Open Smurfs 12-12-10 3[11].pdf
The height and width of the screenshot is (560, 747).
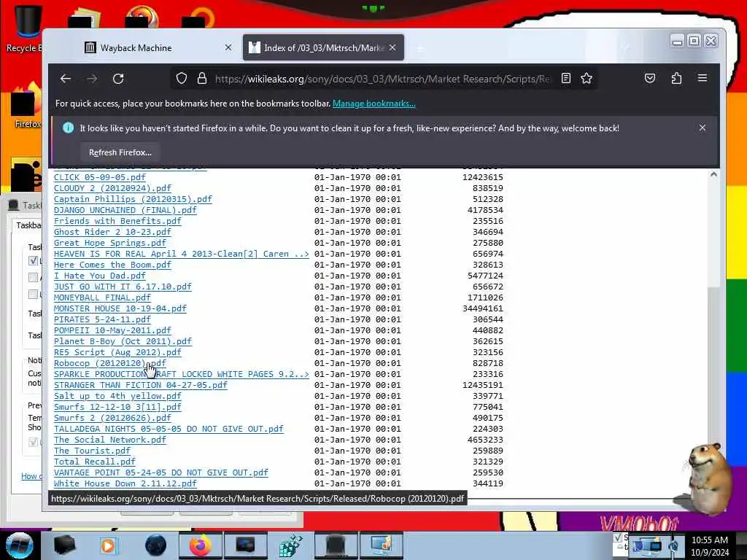[117, 407]
